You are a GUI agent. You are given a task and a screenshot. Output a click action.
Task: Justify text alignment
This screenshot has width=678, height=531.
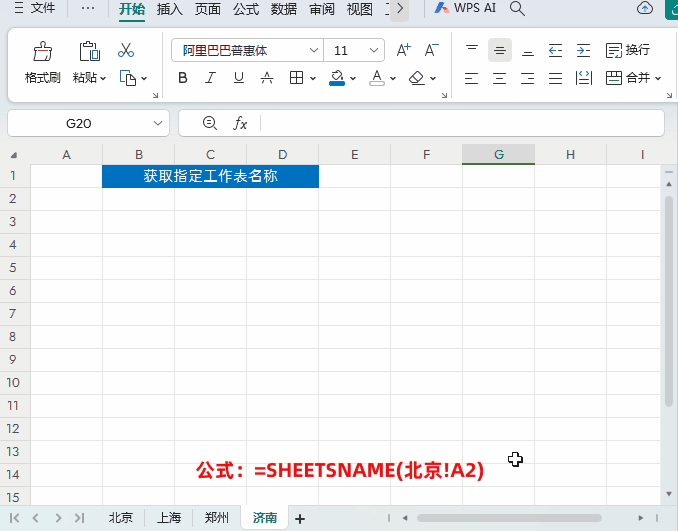coord(555,78)
